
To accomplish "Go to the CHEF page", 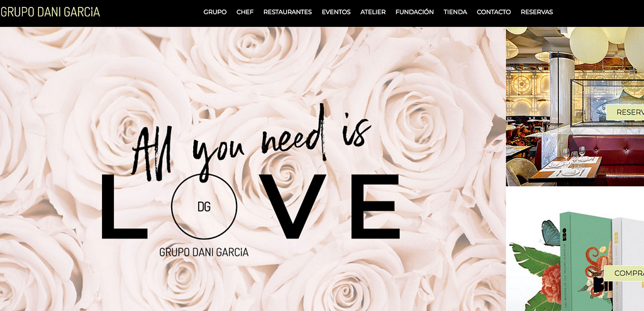I will (245, 12).
